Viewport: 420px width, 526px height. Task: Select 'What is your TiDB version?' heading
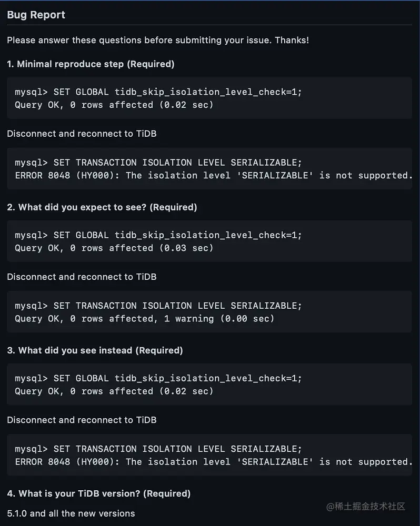(x=99, y=493)
